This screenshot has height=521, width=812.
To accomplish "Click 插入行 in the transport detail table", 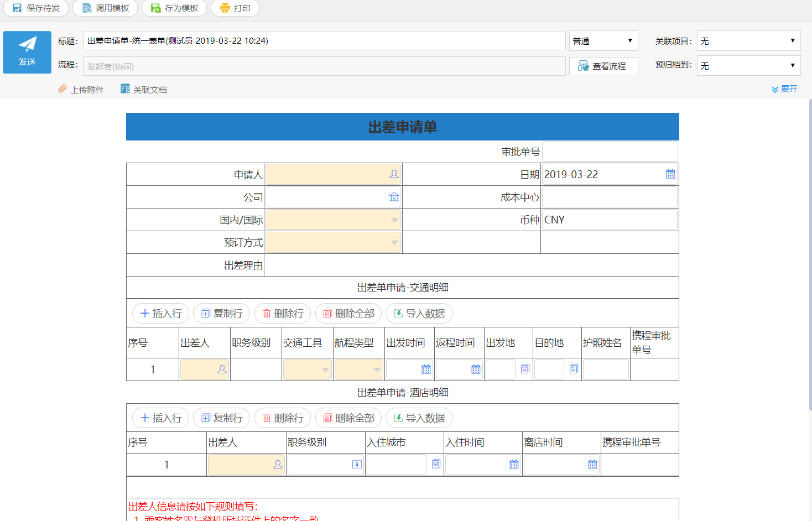I will 161,314.
